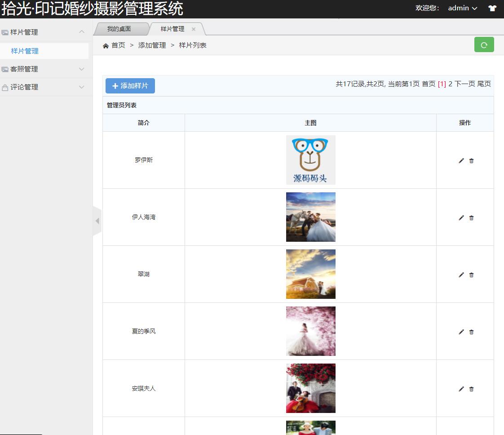Click the green refresh button
The image size is (504, 435).
(484, 44)
